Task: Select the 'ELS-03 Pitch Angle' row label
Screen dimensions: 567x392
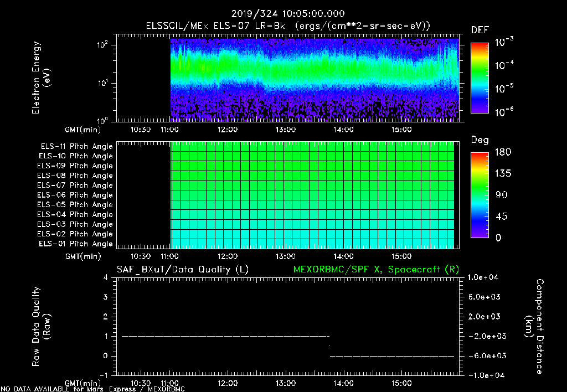Action: [75, 225]
